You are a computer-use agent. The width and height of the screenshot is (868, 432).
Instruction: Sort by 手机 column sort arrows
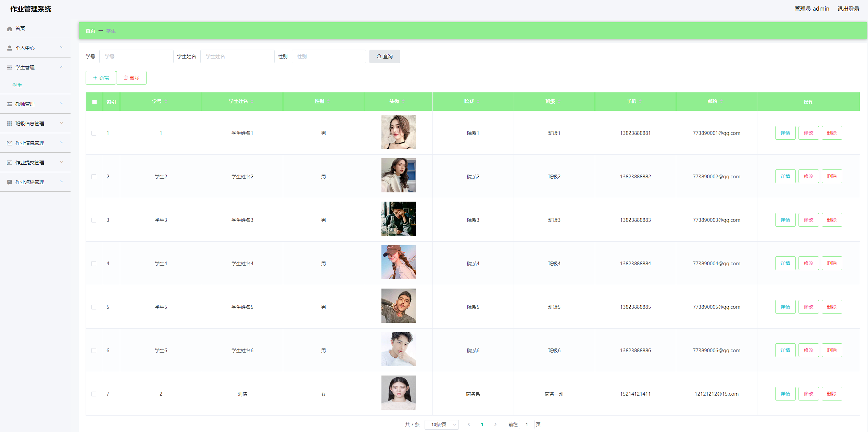click(x=640, y=101)
